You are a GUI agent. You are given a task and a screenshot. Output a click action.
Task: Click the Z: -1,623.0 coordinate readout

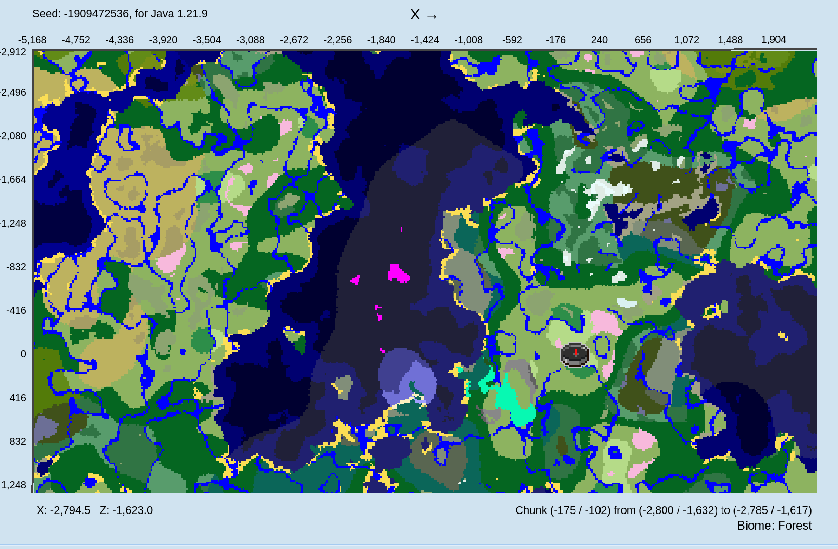click(x=126, y=510)
